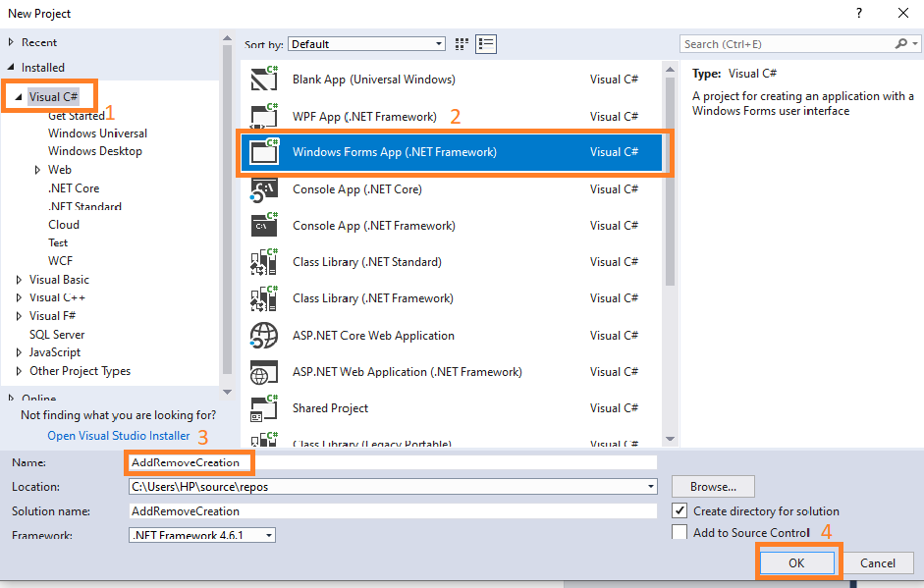Select SQL Server category
The width and height of the screenshot is (924, 588).
57,334
